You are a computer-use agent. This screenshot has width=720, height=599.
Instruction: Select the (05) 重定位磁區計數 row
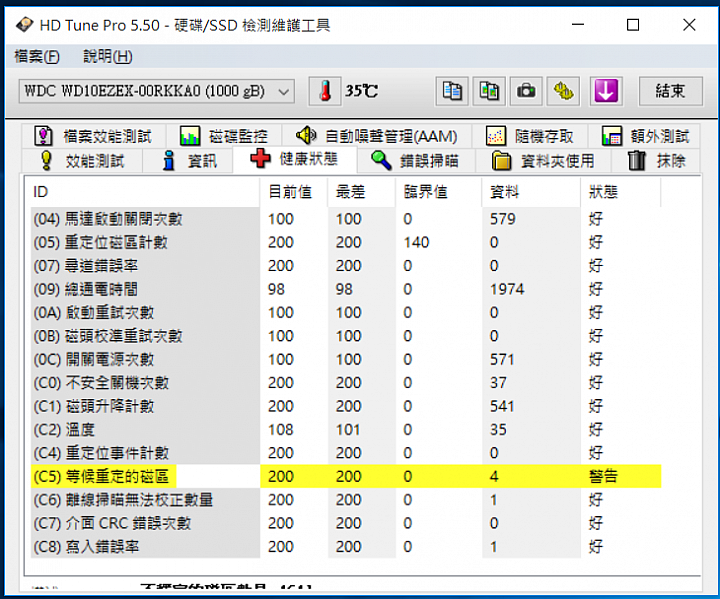[346, 242]
